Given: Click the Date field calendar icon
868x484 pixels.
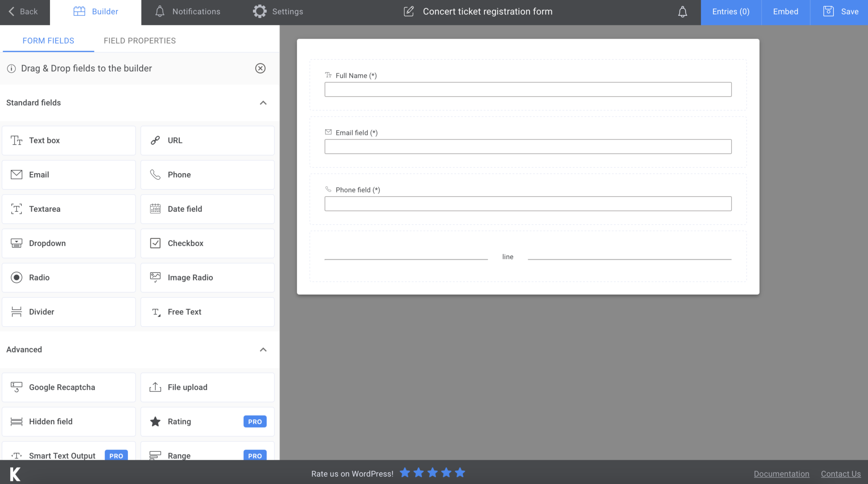Looking at the screenshot, I should (x=155, y=209).
